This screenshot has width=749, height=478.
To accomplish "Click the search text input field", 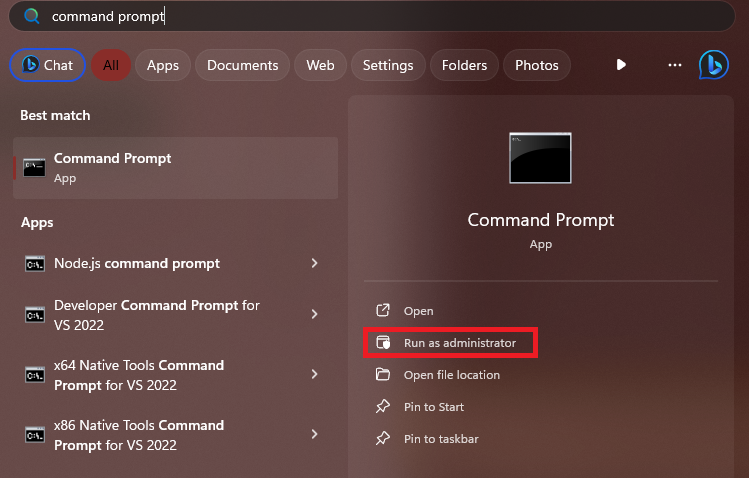I will [380, 16].
